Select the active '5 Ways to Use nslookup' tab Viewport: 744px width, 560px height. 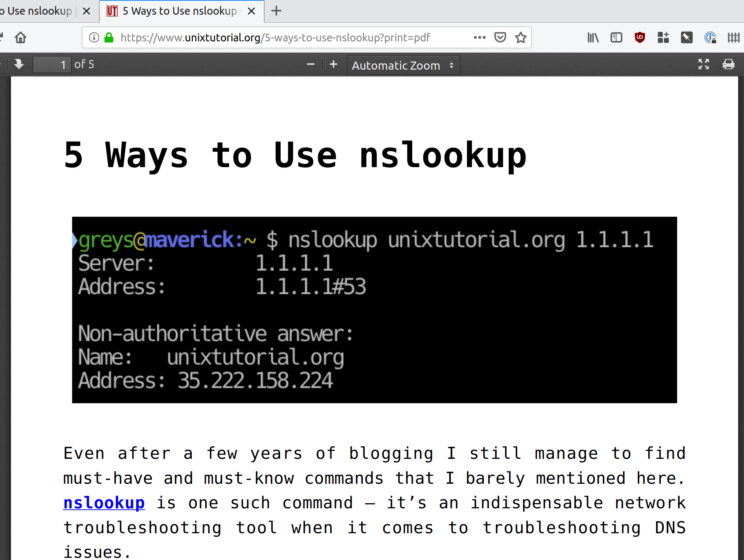coord(181,11)
